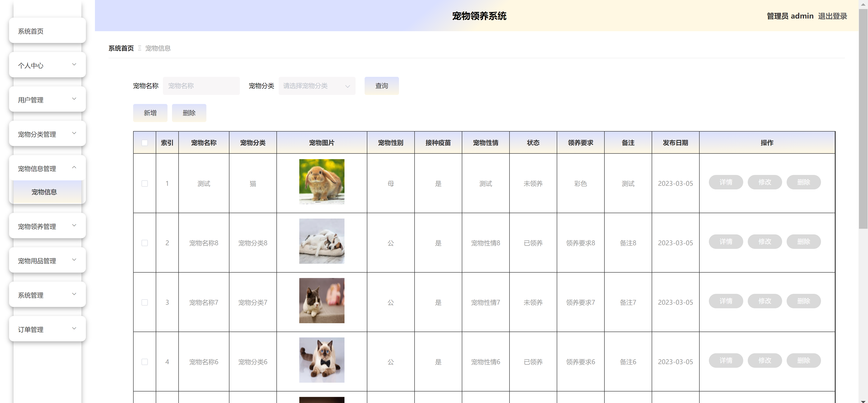The image size is (868, 403).
Task: Click the 发布日期 column header
Action: [675, 143]
